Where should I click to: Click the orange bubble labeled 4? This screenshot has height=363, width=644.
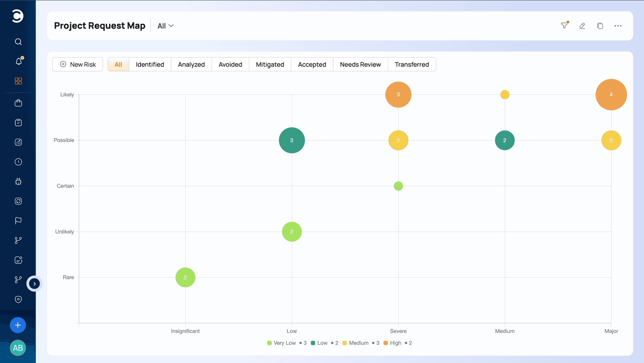coord(611,94)
